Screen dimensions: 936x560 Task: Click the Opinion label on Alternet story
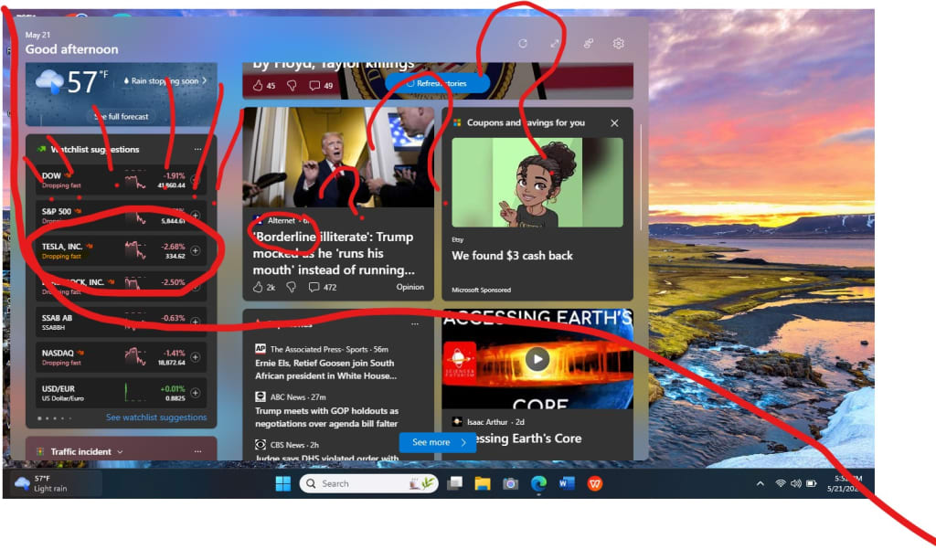410,287
